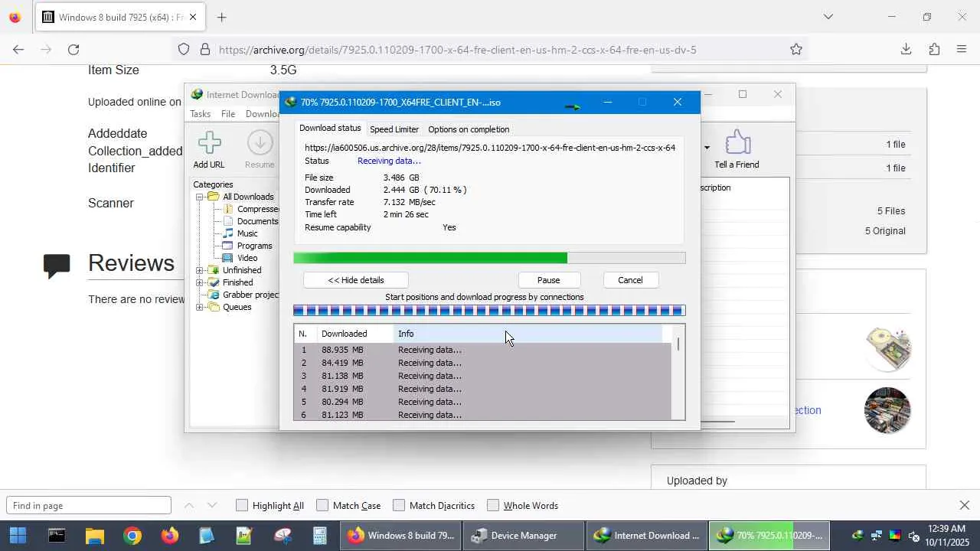Open pinned Firefox icon on the taskbar
This screenshot has height=551, width=980.
tap(170, 536)
